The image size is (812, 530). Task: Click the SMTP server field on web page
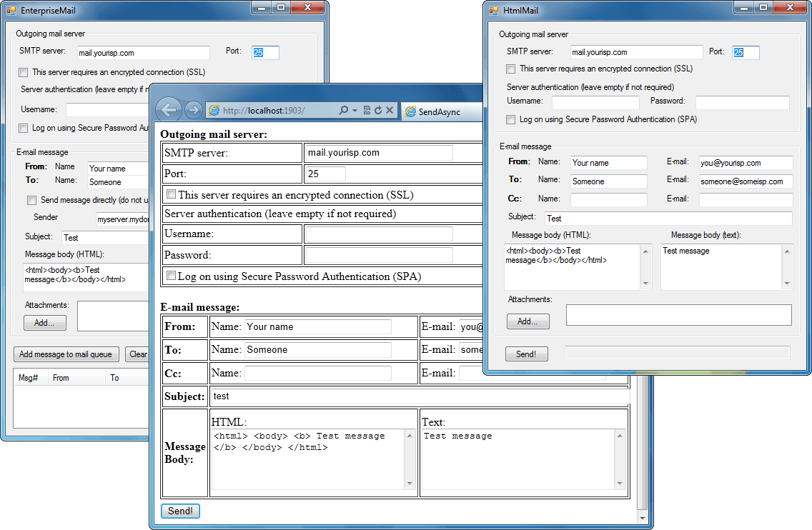(379, 153)
